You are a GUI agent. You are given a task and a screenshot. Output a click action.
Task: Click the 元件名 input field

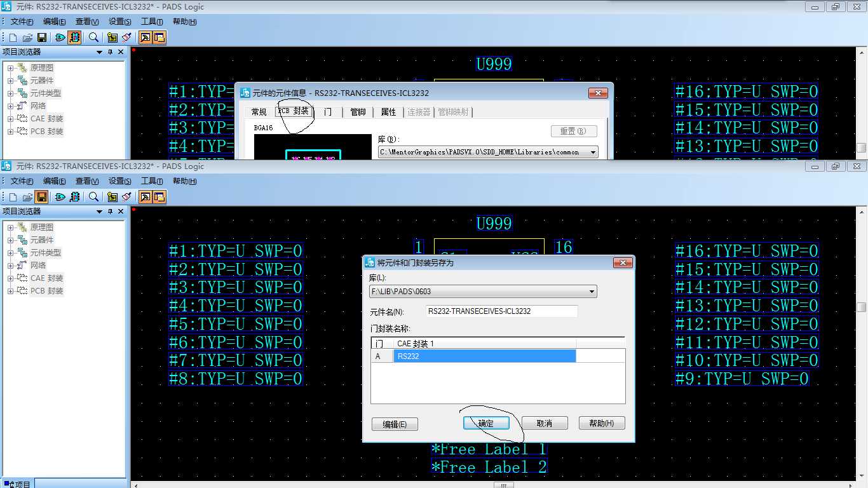coord(502,311)
